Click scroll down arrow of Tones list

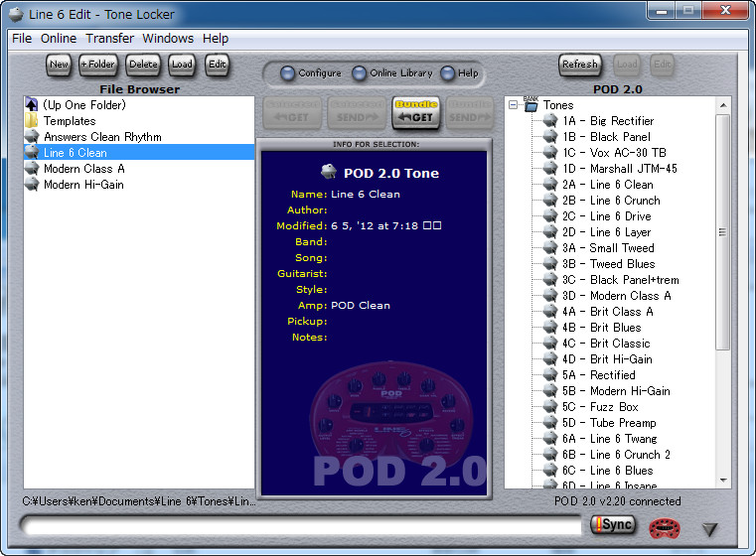723,480
